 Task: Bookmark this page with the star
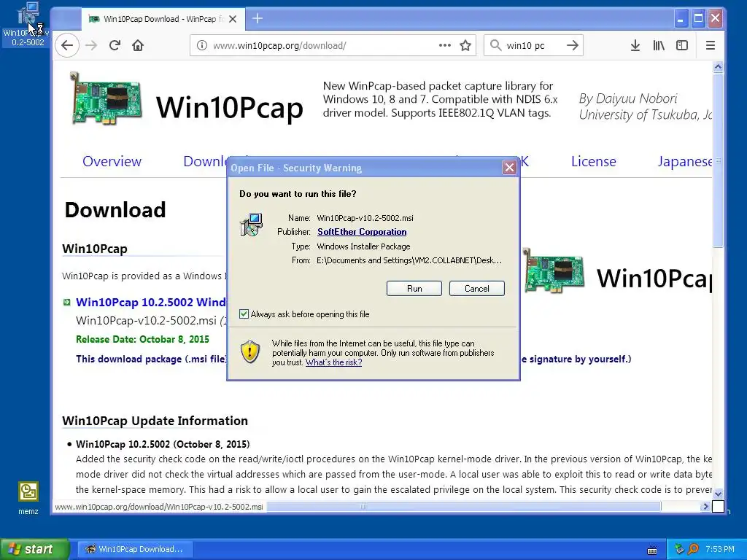(x=465, y=46)
